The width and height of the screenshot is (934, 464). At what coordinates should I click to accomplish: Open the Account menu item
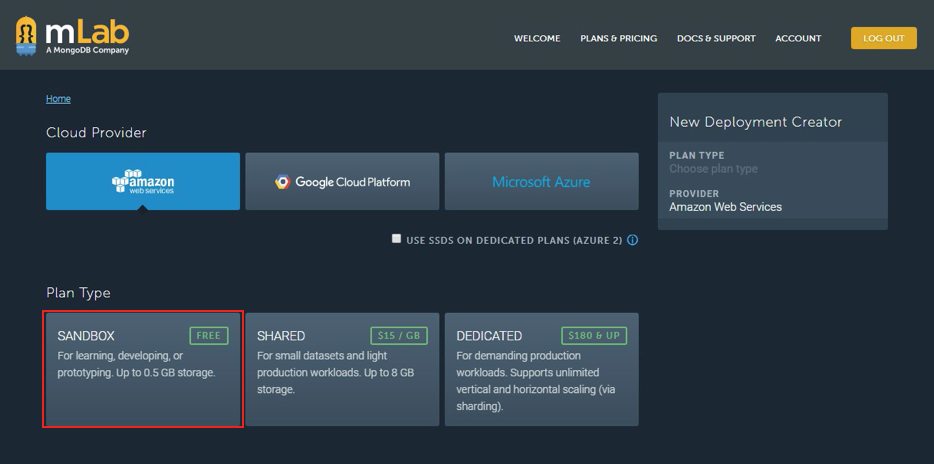pos(798,38)
